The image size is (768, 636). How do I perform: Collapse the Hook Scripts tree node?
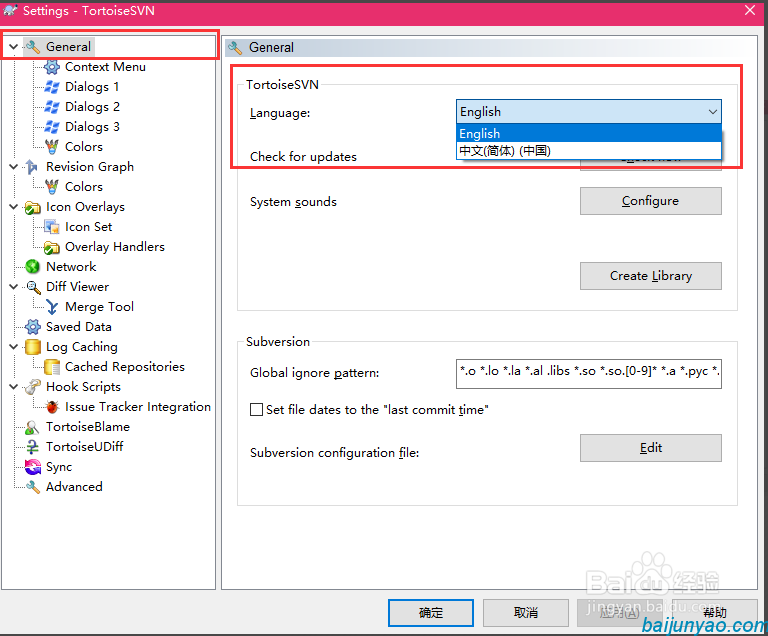click(14, 387)
